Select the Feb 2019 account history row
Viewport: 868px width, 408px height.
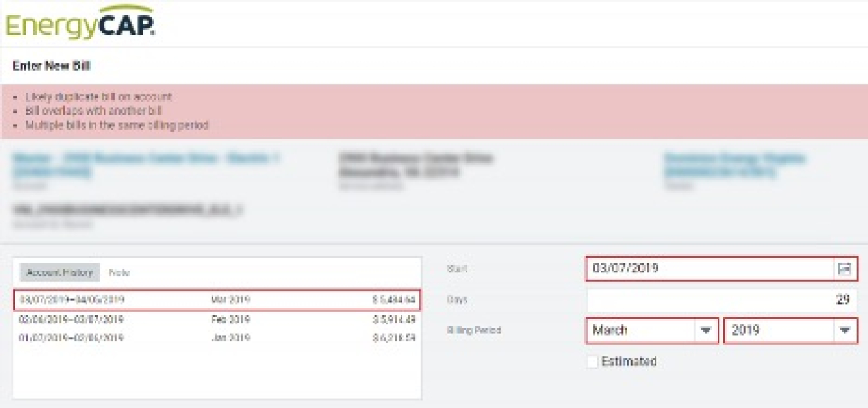click(217, 319)
